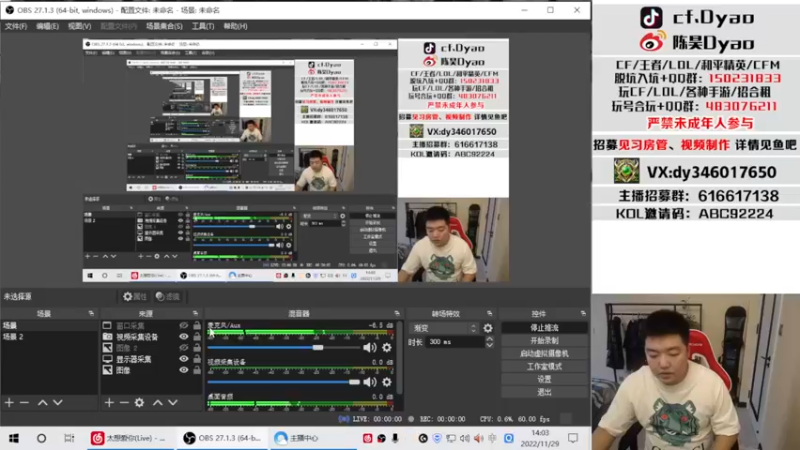
Task: Toggle lock on 窗口采集 source
Action: tap(197, 325)
